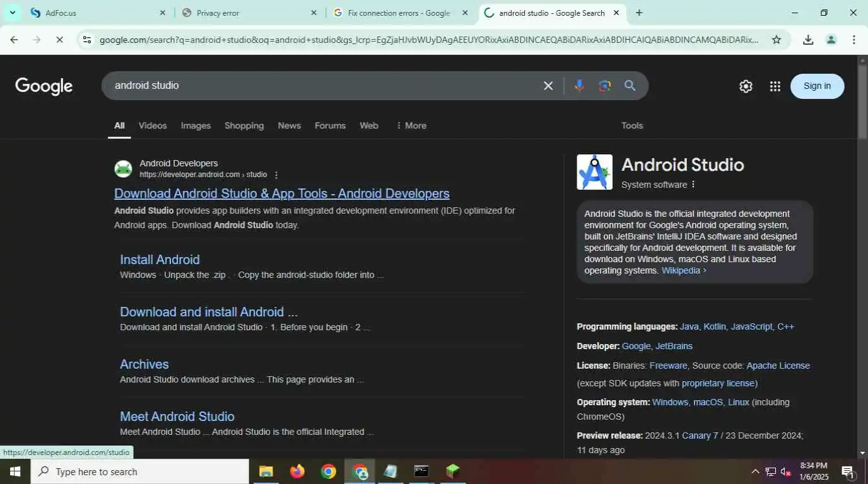Screen dimensions: 868x484
Task: Open the Apache License link
Action: [x=778, y=366]
